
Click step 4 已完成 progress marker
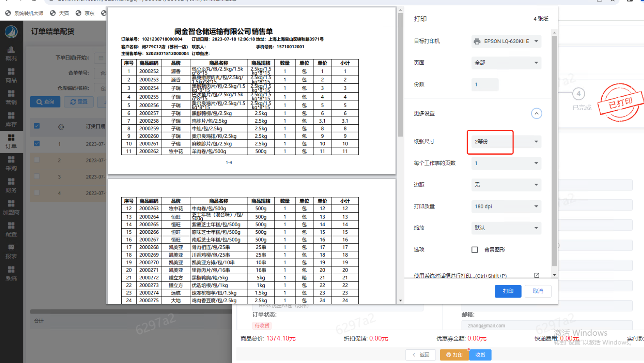pyautogui.click(x=579, y=94)
